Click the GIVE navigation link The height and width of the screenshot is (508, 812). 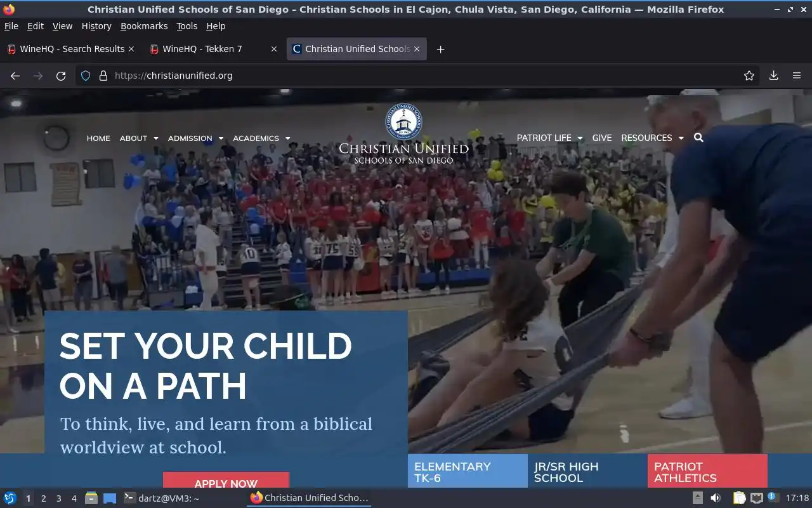pyautogui.click(x=602, y=138)
